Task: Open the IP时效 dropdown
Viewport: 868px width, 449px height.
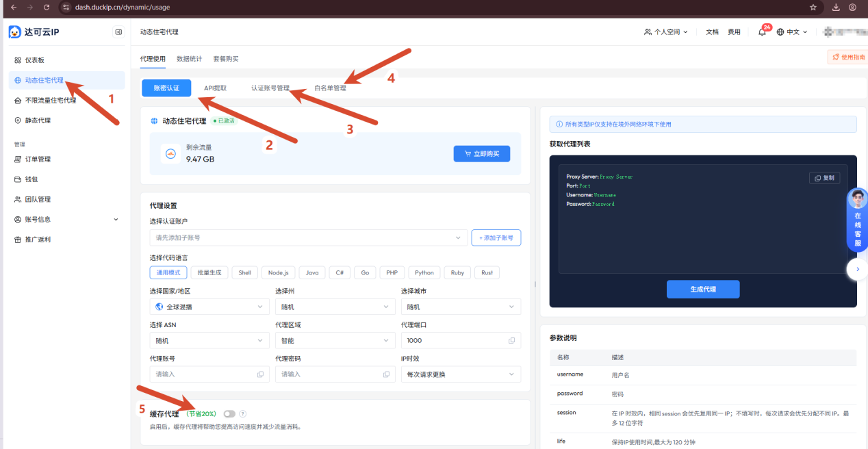Action: (461, 374)
